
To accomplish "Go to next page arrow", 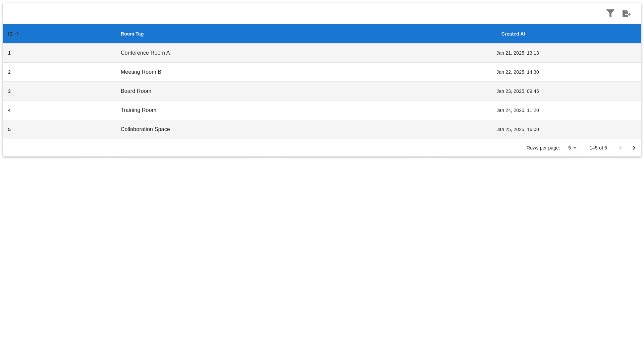I will 634,148.
